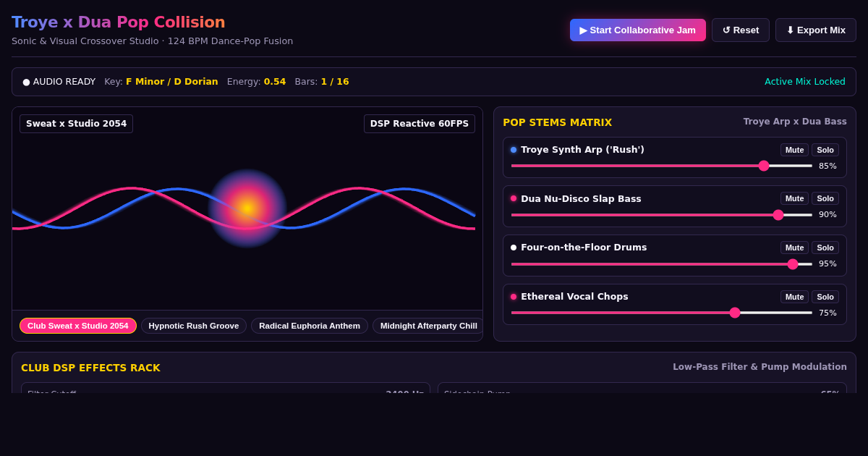
Task: Select the Radical Euphoria Anthem preset
Action: tap(310, 326)
